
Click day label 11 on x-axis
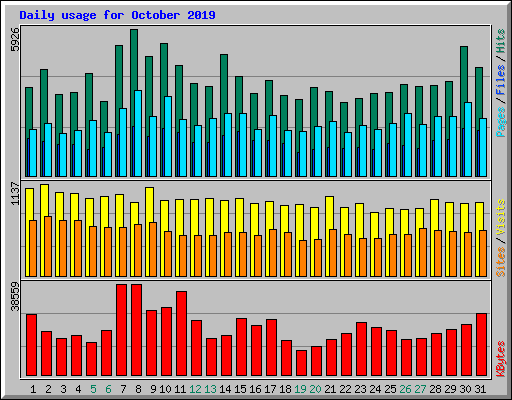point(180,389)
